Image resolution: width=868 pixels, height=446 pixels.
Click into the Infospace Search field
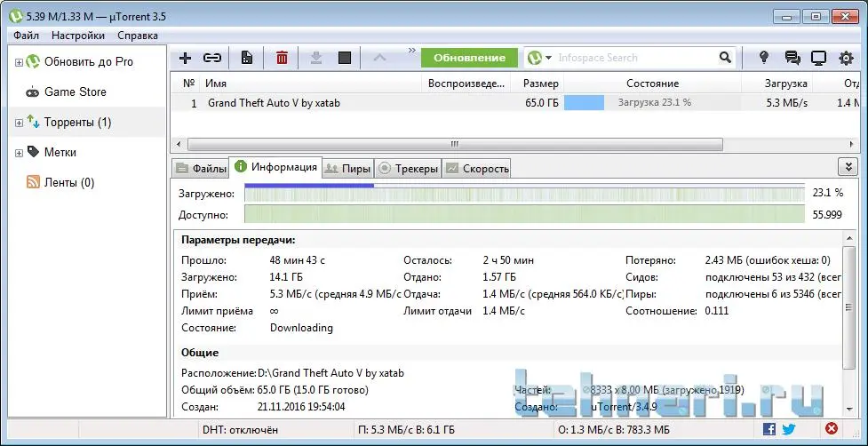point(637,58)
